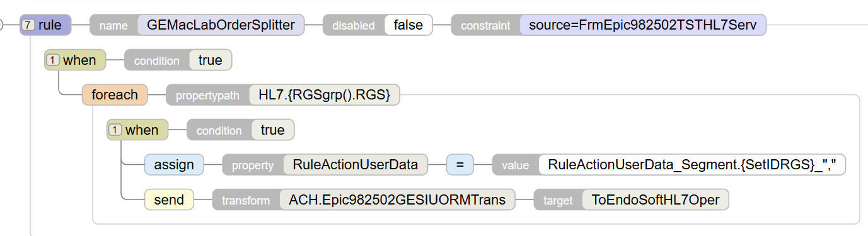Click target ToEndoSoftHL7Oper
The width and height of the screenshot is (868, 236).
[656, 199]
